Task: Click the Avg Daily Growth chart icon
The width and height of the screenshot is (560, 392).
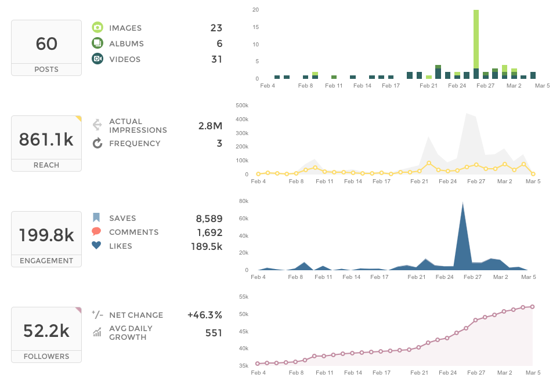Action: [x=97, y=332]
